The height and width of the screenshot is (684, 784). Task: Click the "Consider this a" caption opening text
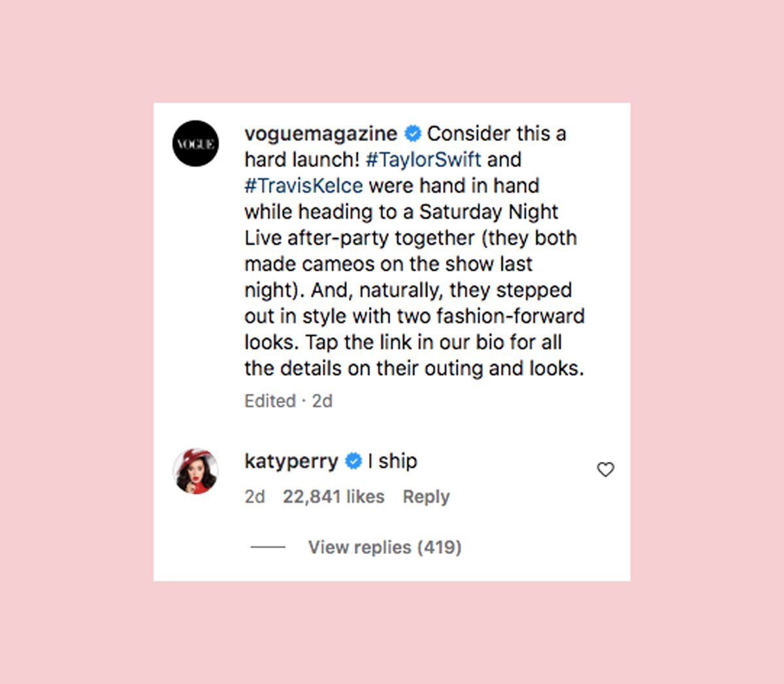[x=497, y=134]
